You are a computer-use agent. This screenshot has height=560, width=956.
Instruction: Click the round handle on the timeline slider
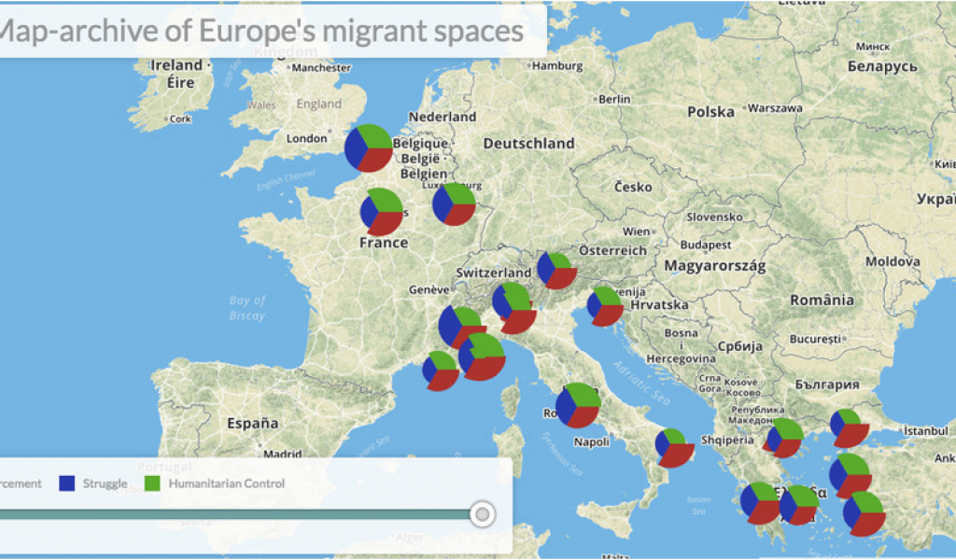(x=483, y=515)
